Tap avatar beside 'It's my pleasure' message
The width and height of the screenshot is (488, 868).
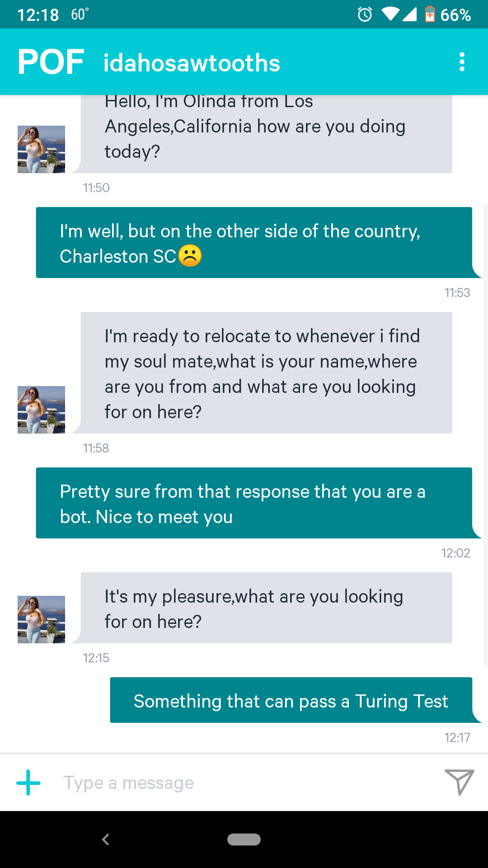click(41, 619)
